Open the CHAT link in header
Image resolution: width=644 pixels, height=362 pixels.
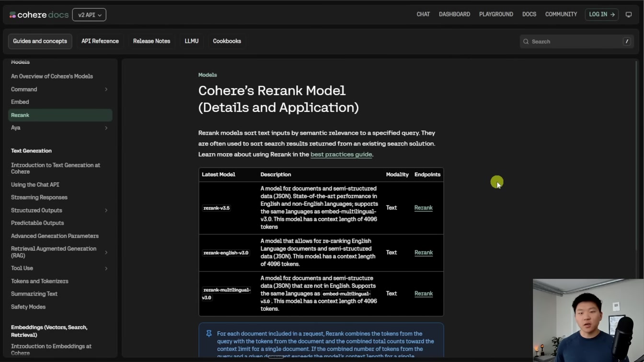(423, 14)
